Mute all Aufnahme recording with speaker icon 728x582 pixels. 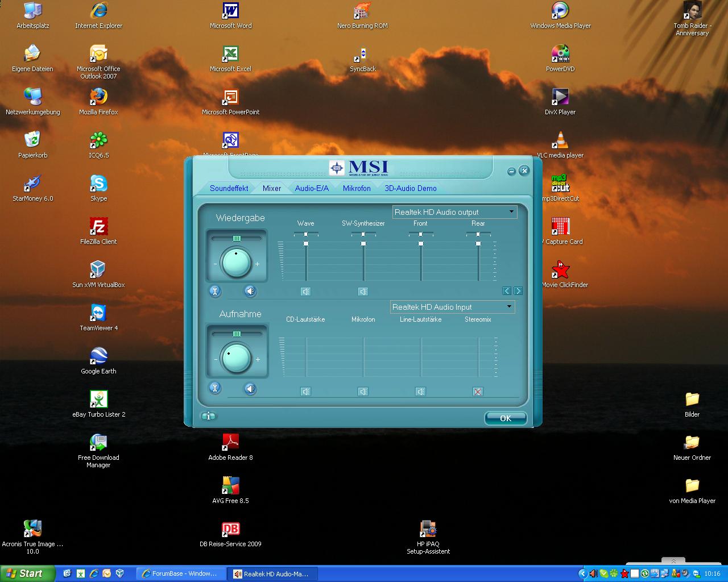pos(250,389)
